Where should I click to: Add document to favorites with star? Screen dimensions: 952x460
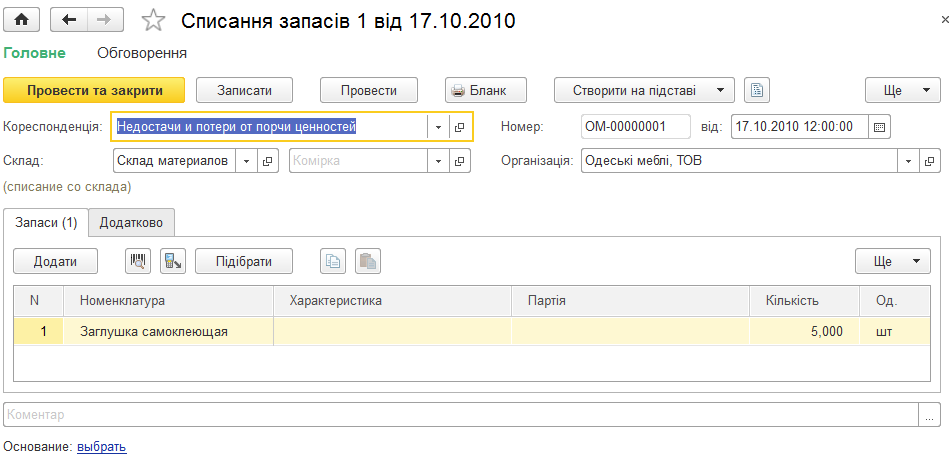coord(153,21)
